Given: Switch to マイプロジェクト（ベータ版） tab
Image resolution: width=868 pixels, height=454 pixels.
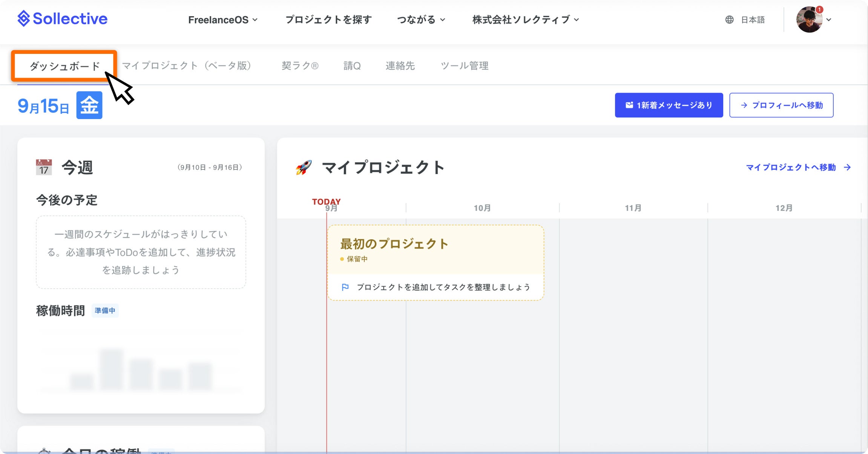Looking at the screenshot, I should pyautogui.click(x=187, y=66).
